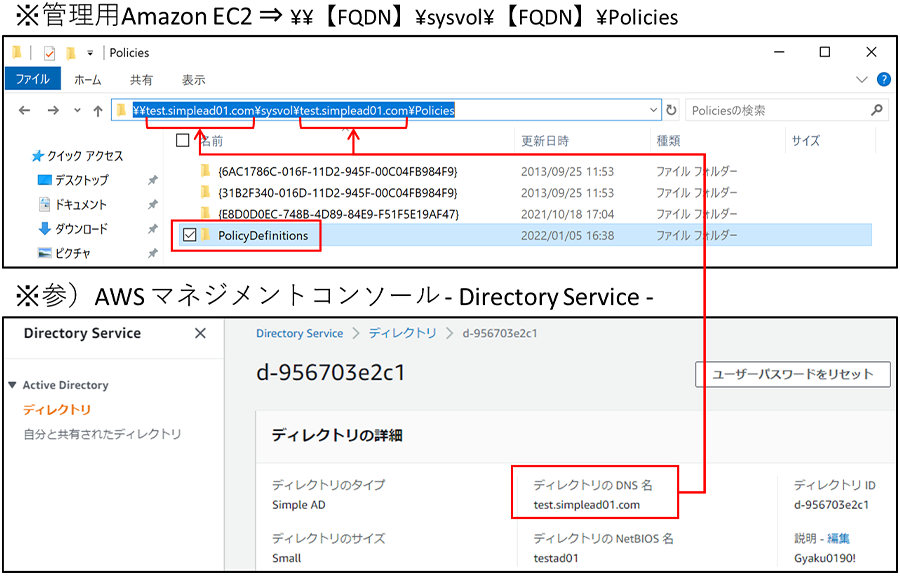Expand the ribbon with the chevron
The image size is (900, 577).
coord(862,80)
